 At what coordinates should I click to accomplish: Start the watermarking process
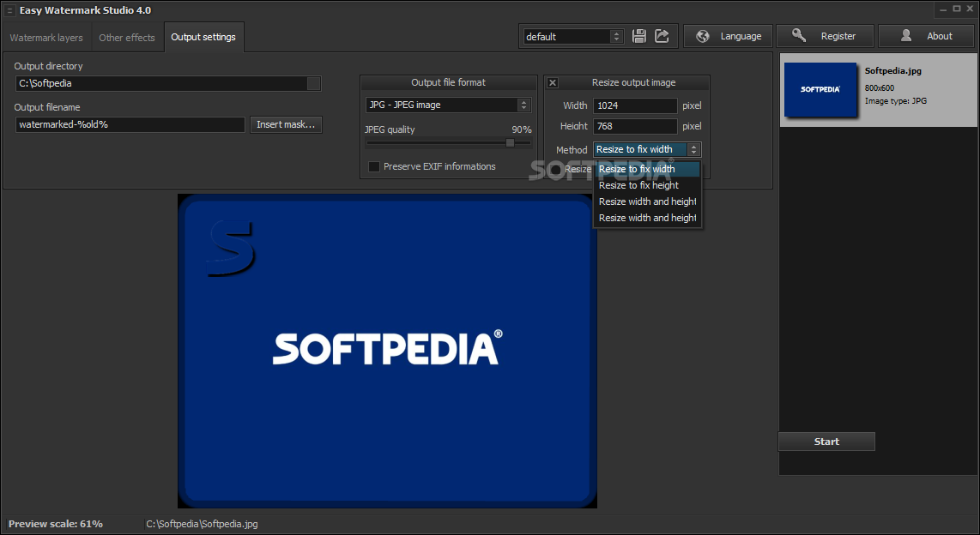pyautogui.click(x=826, y=442)
